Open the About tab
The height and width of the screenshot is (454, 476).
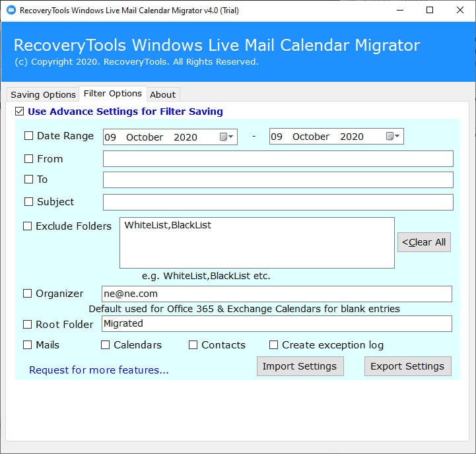click(x=163, y=94)
